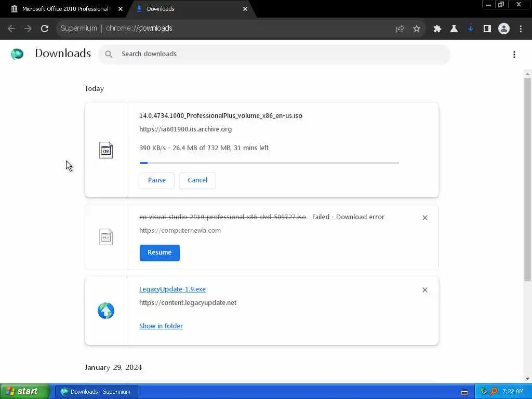Viewport: 532px width, 399px height.
Task: Click the struck-through Visual Studio file name
Action: pos(222,217)
